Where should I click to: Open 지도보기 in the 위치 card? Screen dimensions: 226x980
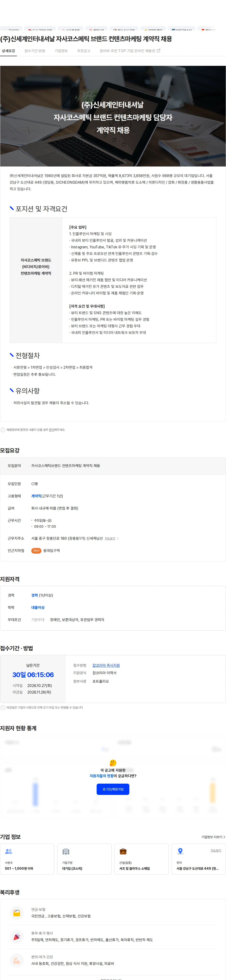(216, 850)
